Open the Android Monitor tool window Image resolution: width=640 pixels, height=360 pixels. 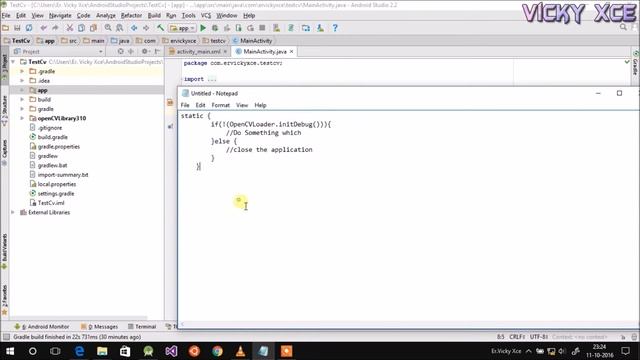42,327
